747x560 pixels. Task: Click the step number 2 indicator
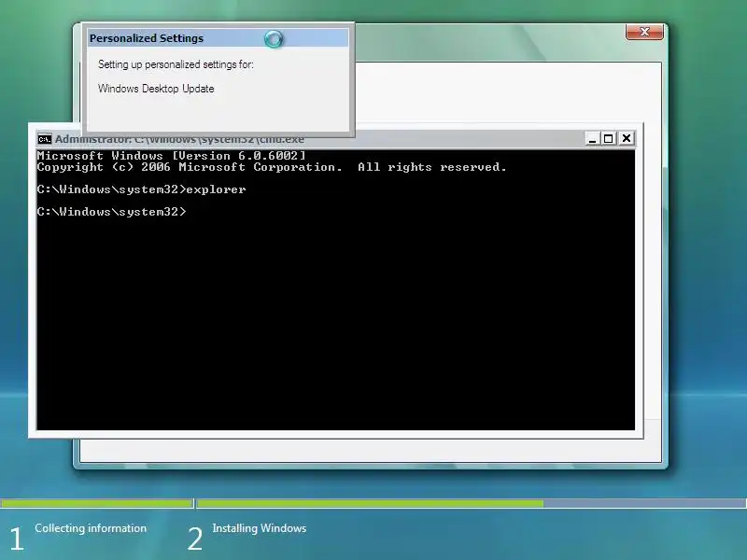point(195,539)
